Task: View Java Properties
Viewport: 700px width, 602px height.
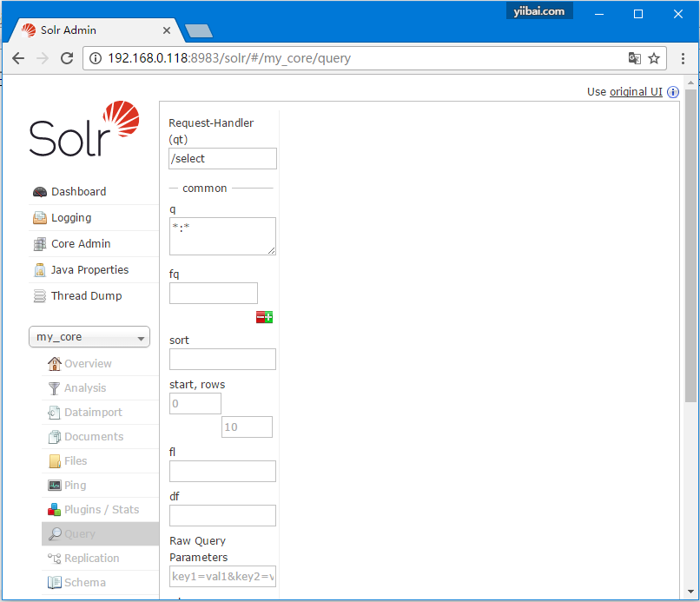Action: click(89, 270)
